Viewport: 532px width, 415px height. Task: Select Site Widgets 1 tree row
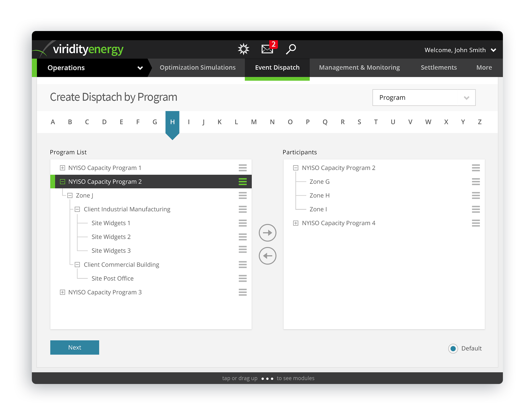coord(151,223)
